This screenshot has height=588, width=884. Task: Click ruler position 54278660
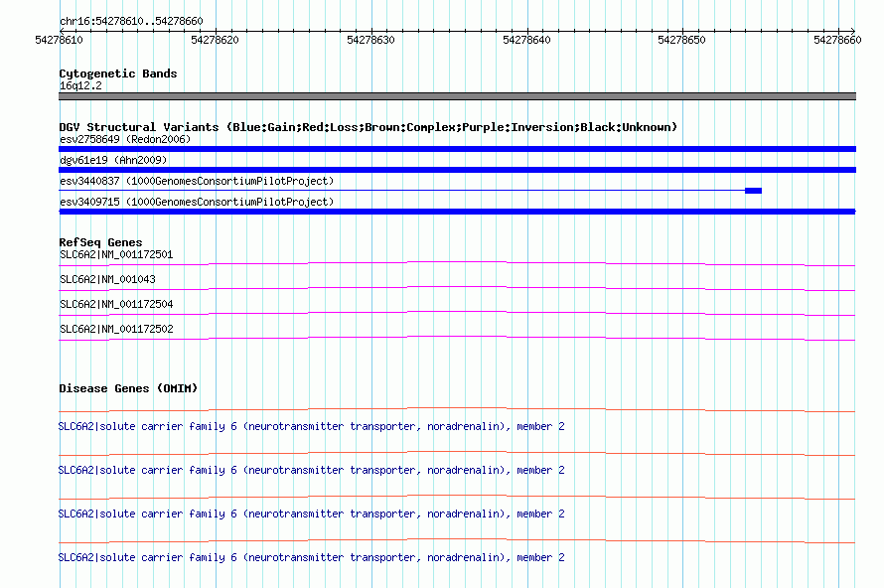837,40
